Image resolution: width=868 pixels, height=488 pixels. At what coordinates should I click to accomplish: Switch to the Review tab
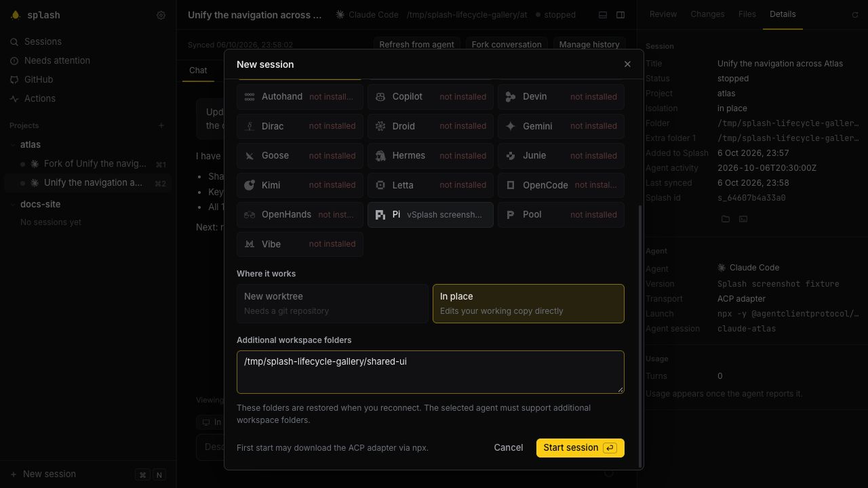coord(663,14)
